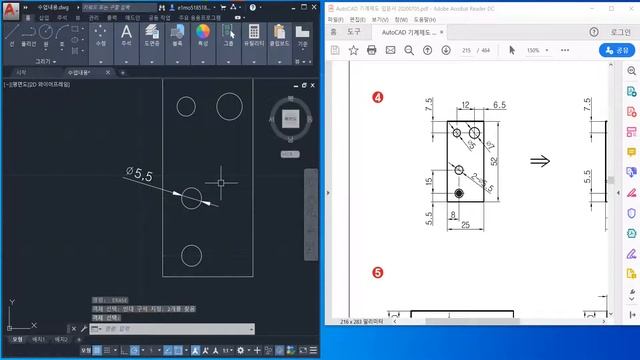Click the page number field showing 215
640x360 pixels.
466,50
